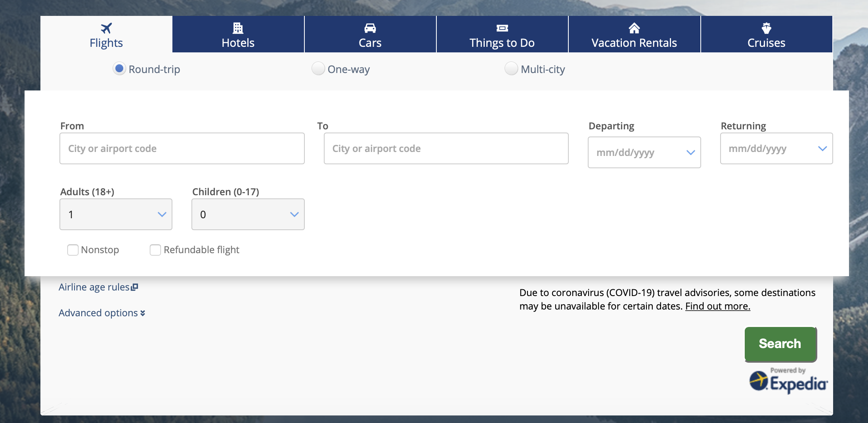Open the Things to Do tab
868x423 pixels.
(502, 34)
